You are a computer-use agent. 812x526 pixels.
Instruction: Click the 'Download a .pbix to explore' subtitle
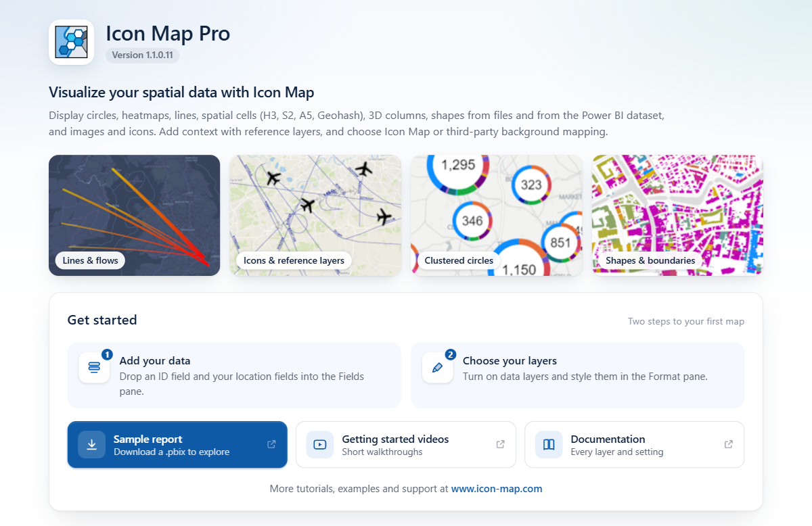point(172,452)
